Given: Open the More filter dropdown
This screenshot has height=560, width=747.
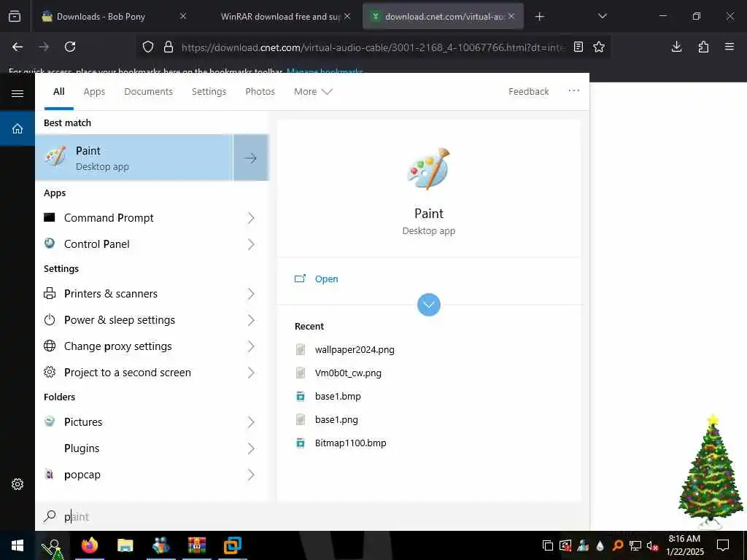Looking at the screenshot, I should (312, 91).
